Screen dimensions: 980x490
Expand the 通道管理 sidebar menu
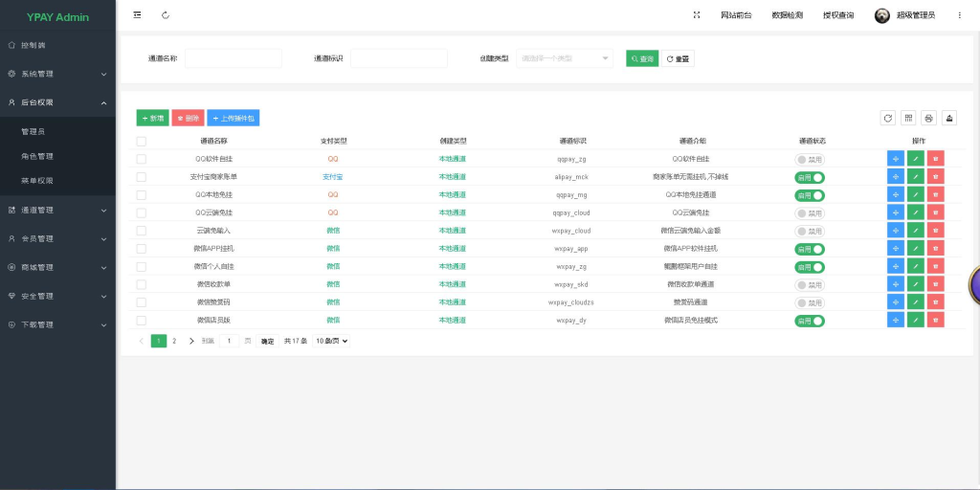point(57,210)
